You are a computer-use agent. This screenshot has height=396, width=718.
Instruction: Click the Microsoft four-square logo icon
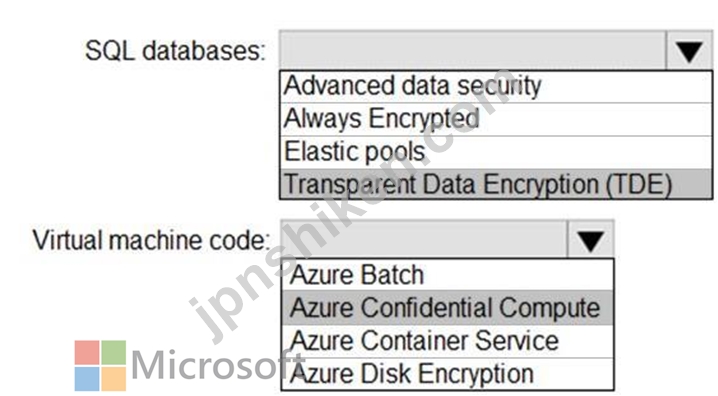pyautogui.click(x=100, y=365)
